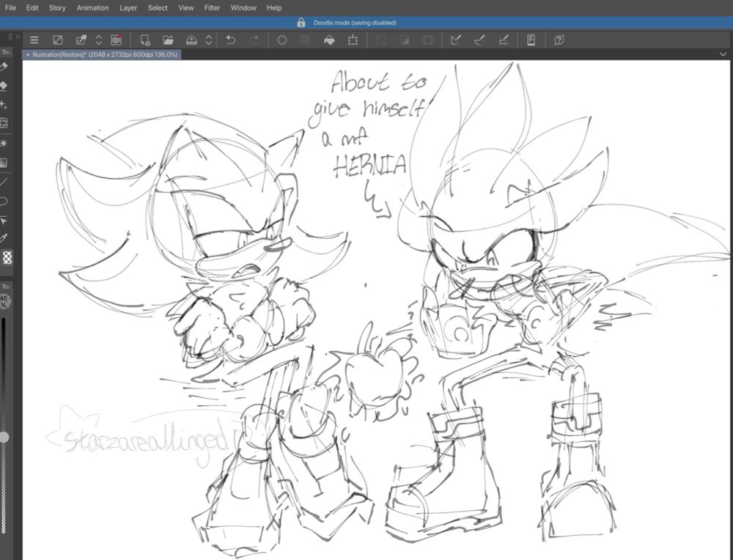Click the new canvas icon
This screenshot has height=560, width=733.
click(145, 40)
